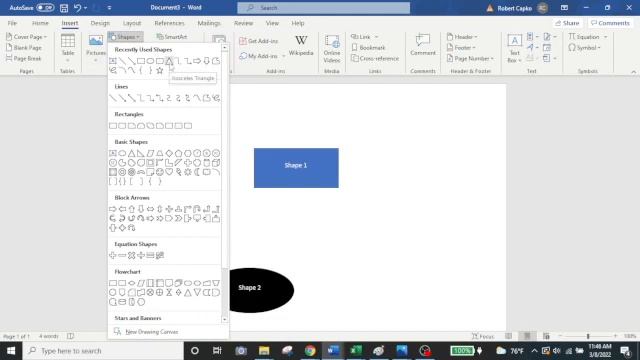This screenshot has width=640, height=360.
Task: Choose the Sun shape in Basic Shapes
Action: 188,172
